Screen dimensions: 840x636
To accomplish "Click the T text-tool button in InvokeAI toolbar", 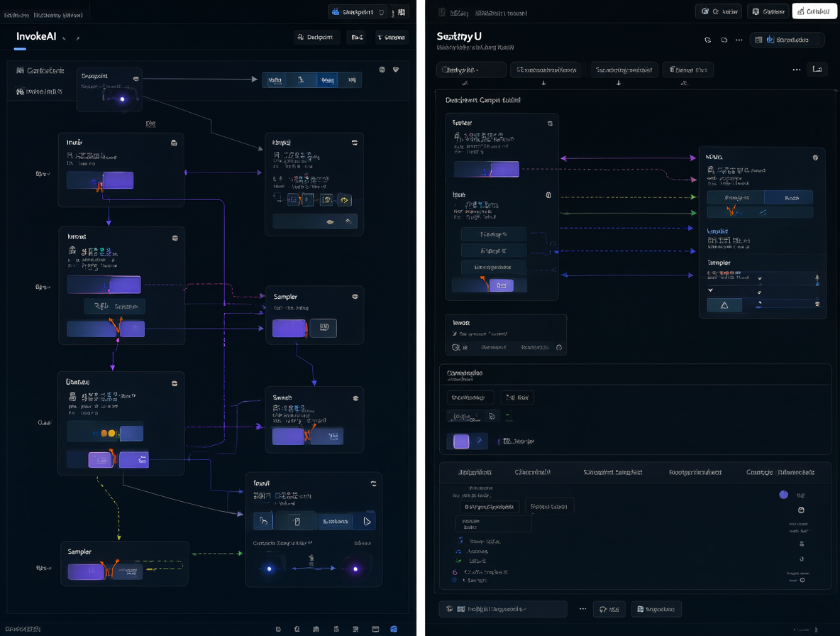I will (391, 37).
